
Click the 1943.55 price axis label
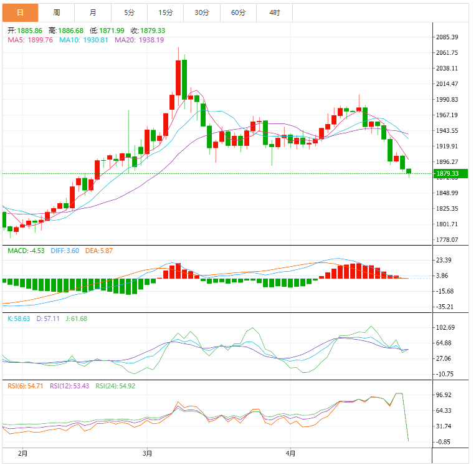pyautogui.click(x=447, y=131)
